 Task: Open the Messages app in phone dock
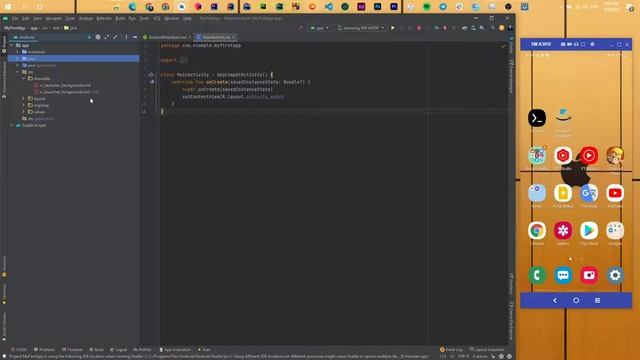563,276
